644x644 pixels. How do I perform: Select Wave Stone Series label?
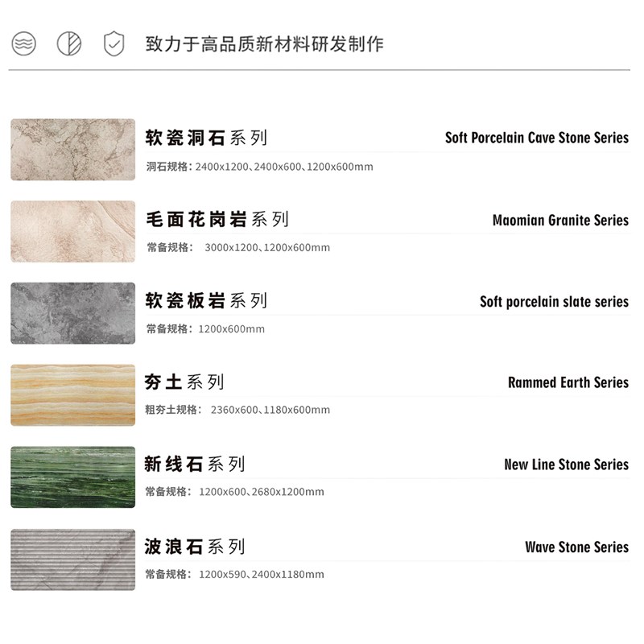point(577,547)
